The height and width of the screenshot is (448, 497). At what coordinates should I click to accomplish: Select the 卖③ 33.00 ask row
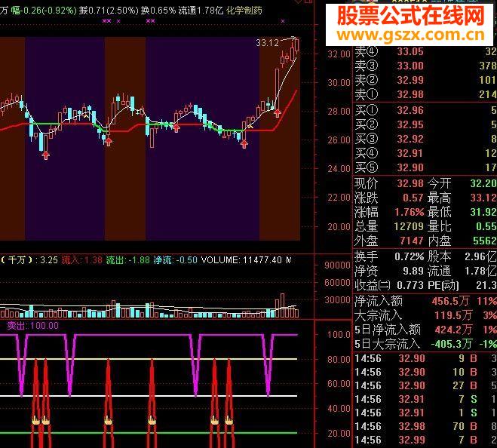coord(425,66)
